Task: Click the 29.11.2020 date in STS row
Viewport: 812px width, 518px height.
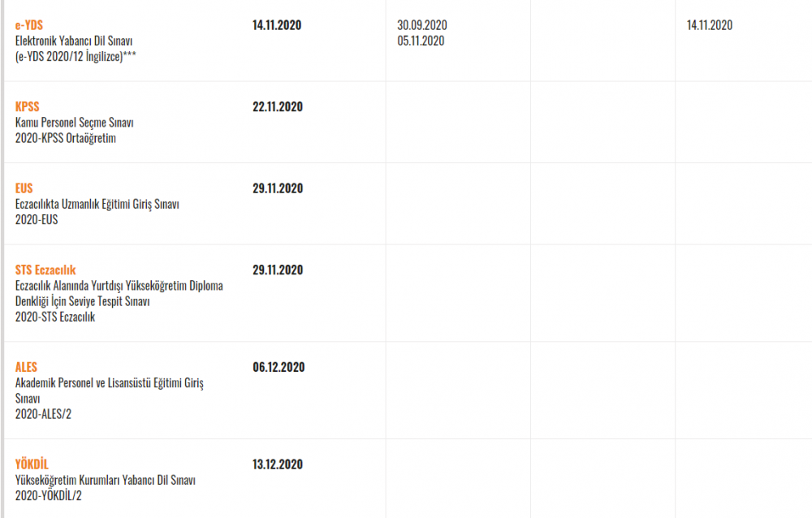Action: coord(278,270)
